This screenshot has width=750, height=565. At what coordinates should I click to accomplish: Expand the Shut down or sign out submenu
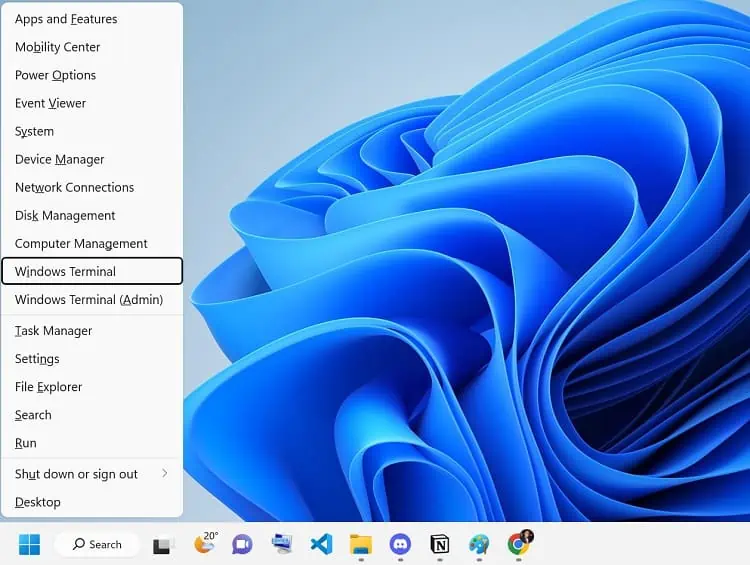(92, 474)
